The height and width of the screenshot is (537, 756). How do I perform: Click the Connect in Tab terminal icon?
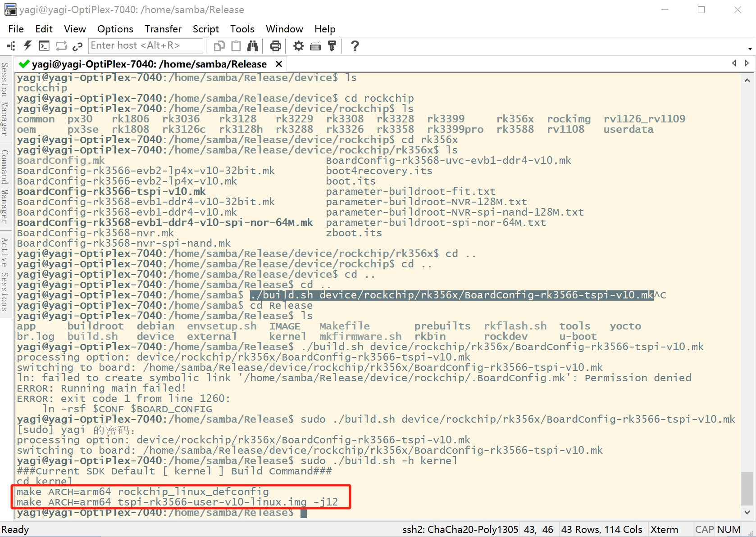[x=44, y=46]
